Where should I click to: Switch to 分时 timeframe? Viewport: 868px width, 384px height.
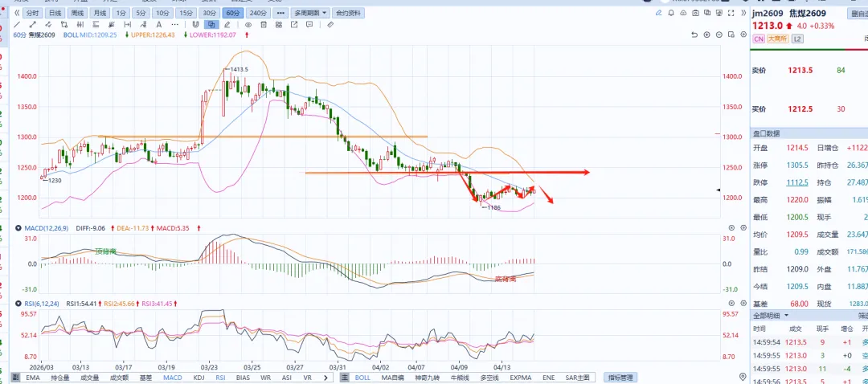pyautogui.click(x=33, y=13)
